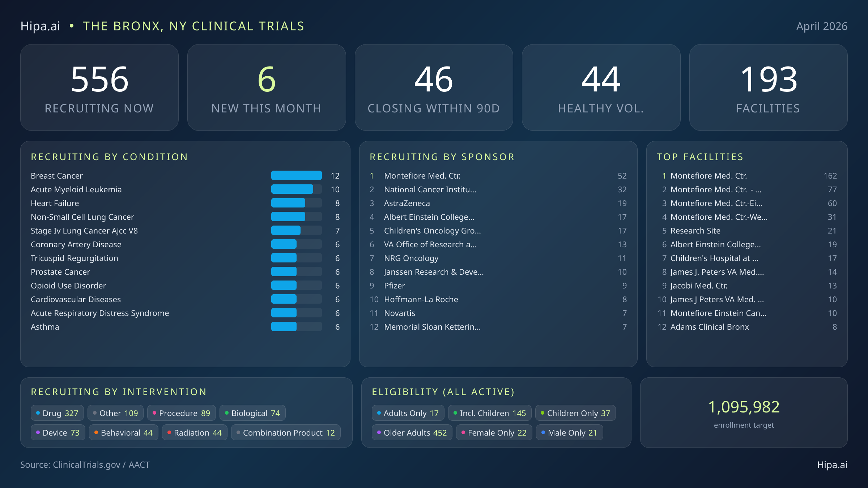Image resolution: width=868 pixels, height=488 pixels.
Task: Click James J. Peters VA Med.... facility
Action: pyautogui.click(x=747, y=272)
